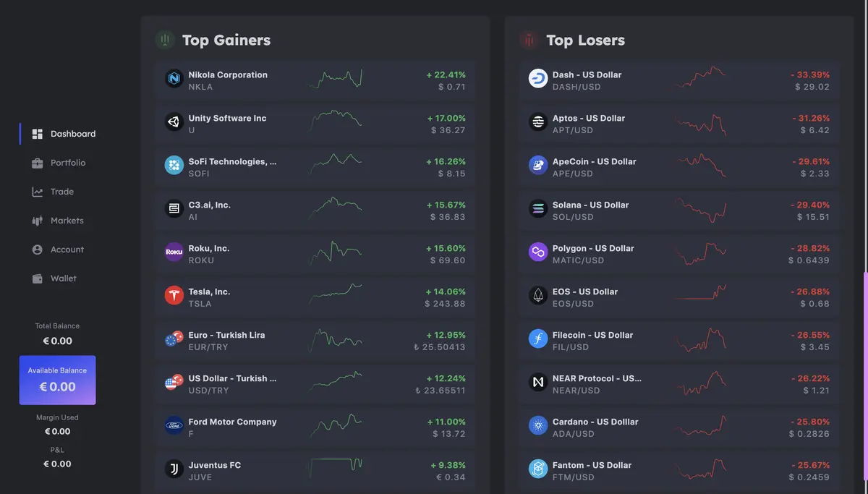Click the Ford Motor Company logo
The height and width of the screenshot is (494, 868).
pyautogui.click(x=174, y=425)
